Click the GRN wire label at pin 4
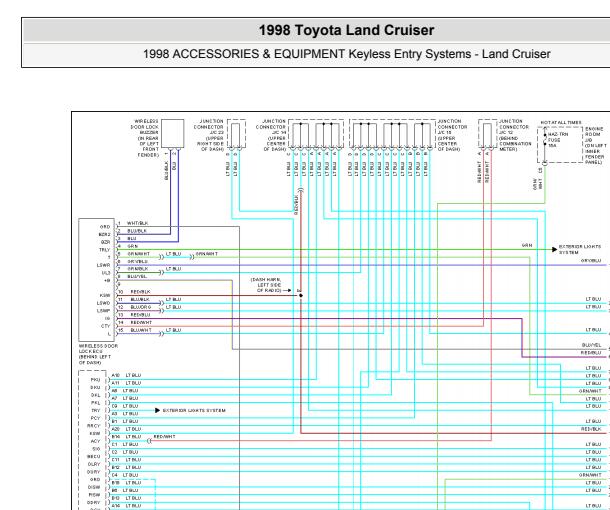 [x=132, y=246]
